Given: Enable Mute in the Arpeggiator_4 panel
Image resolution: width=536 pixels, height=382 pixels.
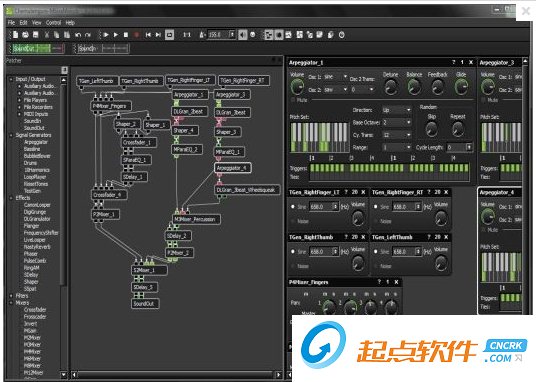Looking at the screenshot, I should tap(483, 230).
